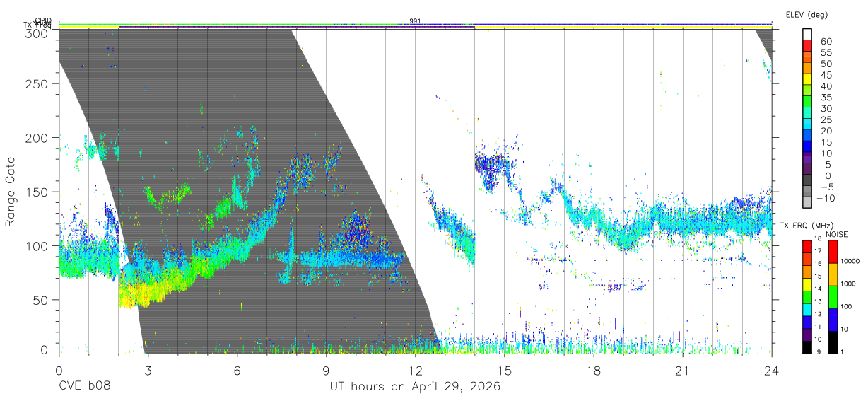The height and width of the screenshot is (401, 868).
Task: Click the ELEV legend value '60'
Action: coord(826,42)
